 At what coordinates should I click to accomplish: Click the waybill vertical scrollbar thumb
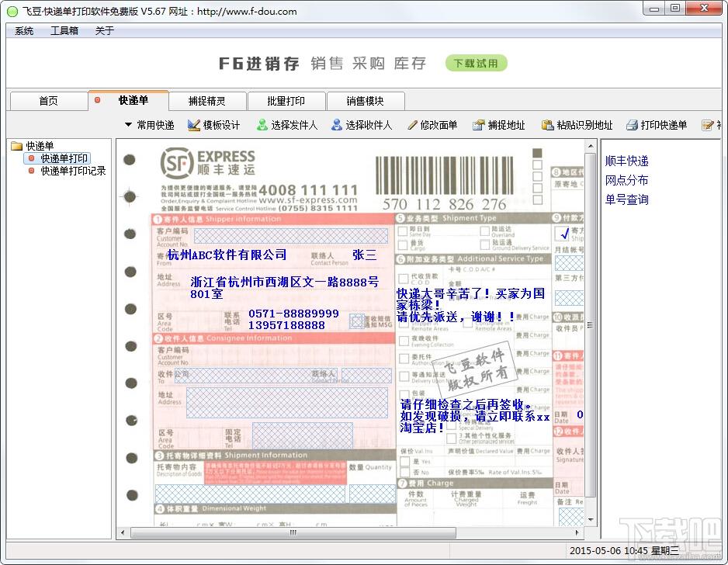590,325
